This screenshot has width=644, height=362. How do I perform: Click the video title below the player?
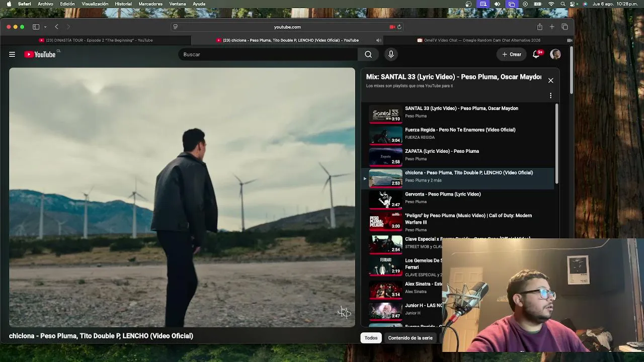coord(101,336)
